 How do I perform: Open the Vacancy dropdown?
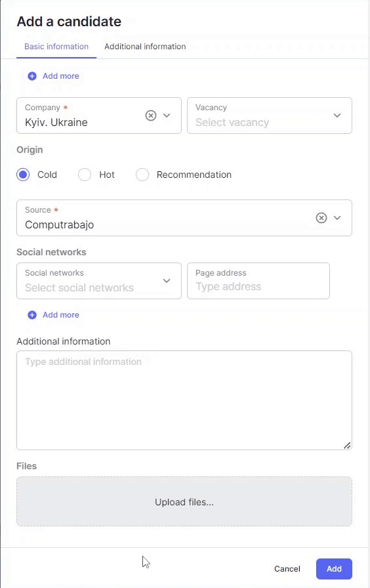tap(270, 115)
